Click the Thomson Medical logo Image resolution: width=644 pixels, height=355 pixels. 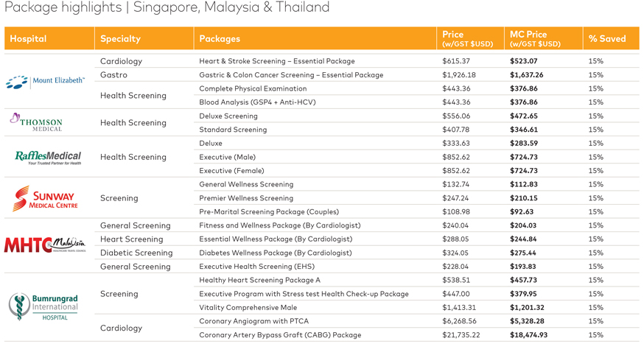tap(37, 122)
